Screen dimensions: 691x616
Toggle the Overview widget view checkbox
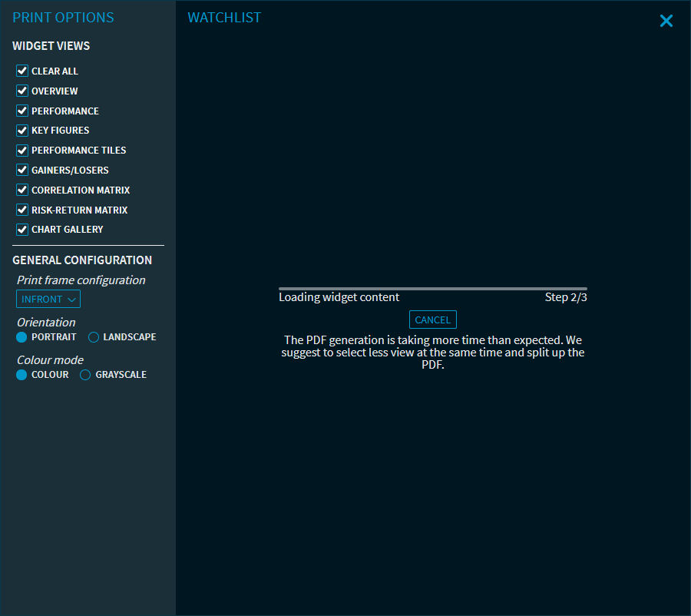22,91
